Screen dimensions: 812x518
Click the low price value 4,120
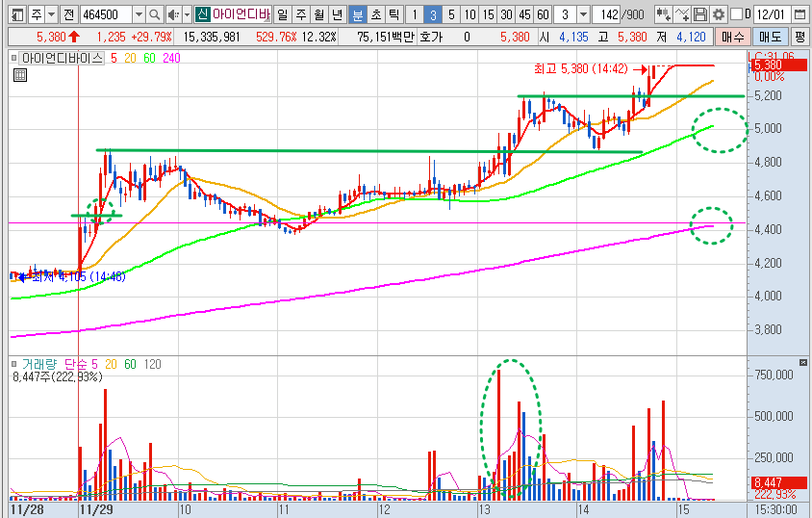click(x=691, y=37)
